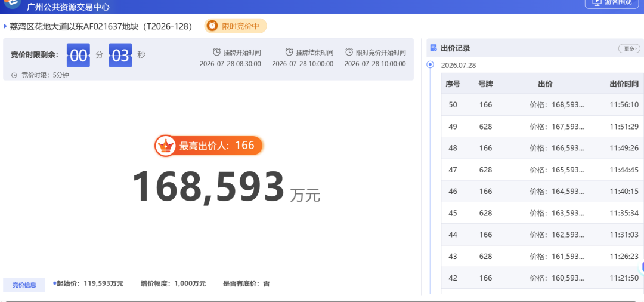The width and height of the screenshot is (644, 302).
Task: Click the 增价幅度：1,000万元 text
Action: point(174,283)
